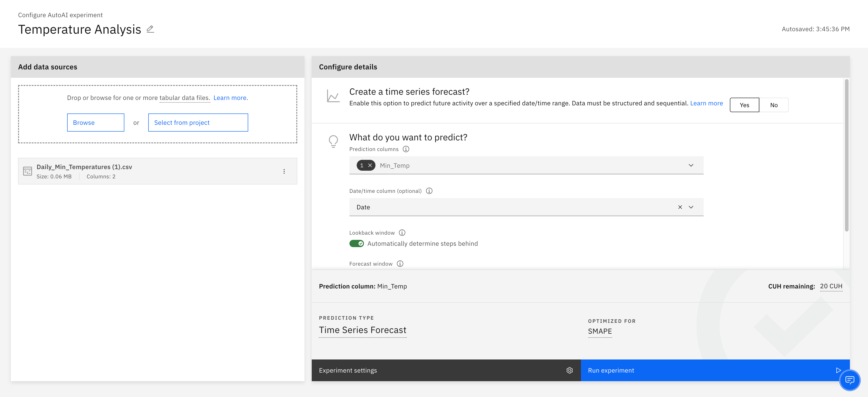Click the Configure details vertical scrollbar

pyautogui.click(x=847, y=155)
